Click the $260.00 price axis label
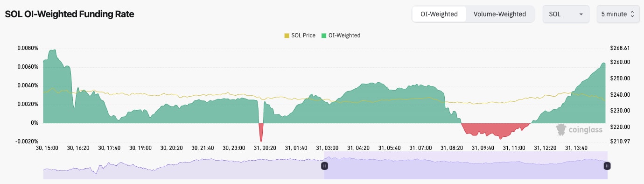 coord(620,62)
